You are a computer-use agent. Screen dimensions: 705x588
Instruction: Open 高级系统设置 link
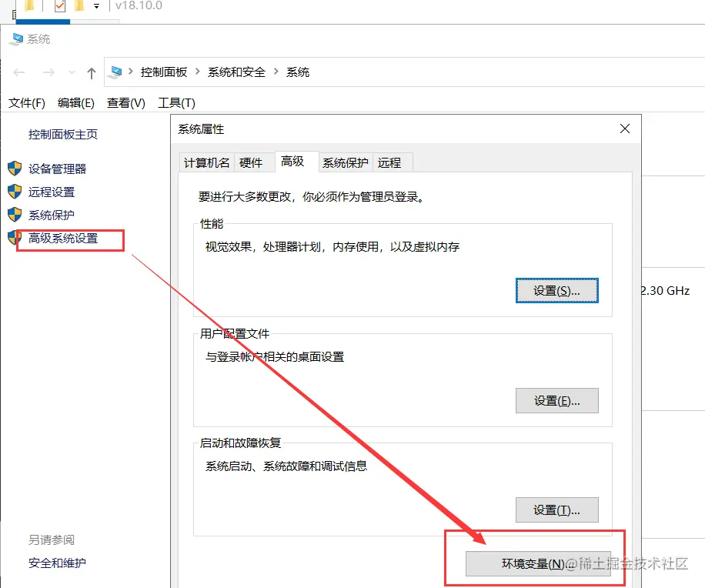63,239
